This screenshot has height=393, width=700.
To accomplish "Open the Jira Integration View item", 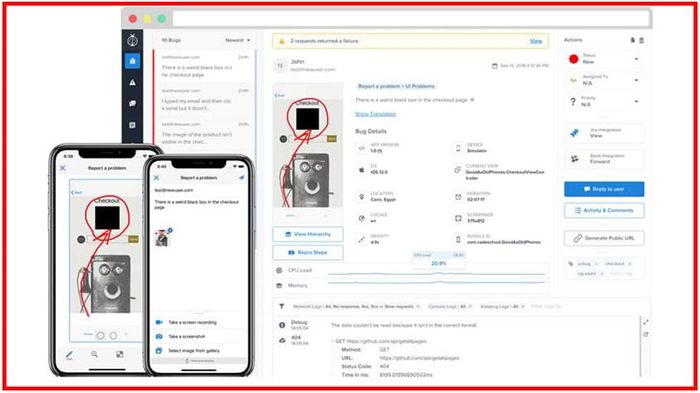I will tap(604, 133).
